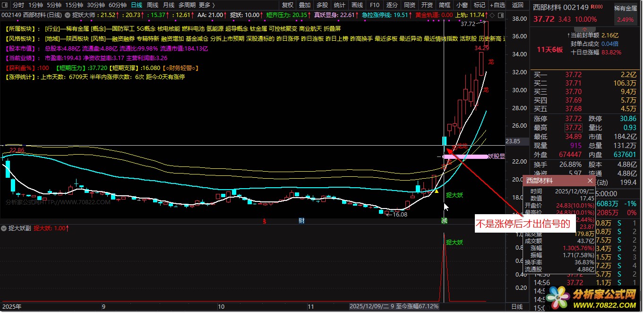Select the 60分钟 period tab
The width and height of the screenshot is (644, 313).
(117, 5)
